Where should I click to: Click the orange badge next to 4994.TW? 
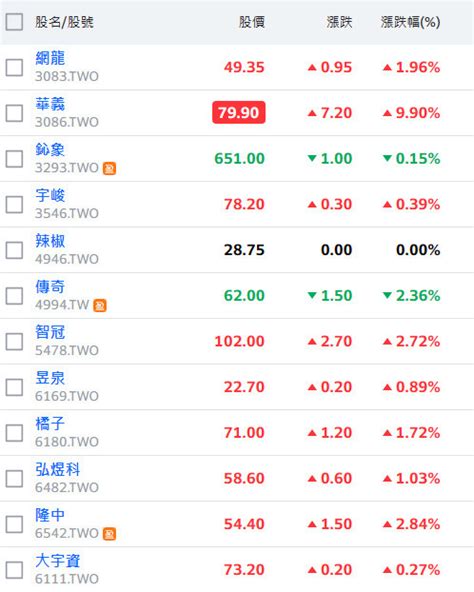(x=100, y=305)
